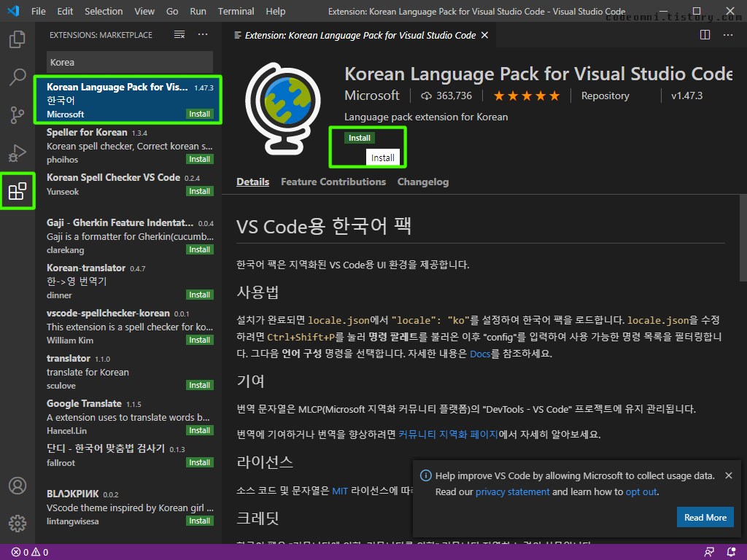Click the details page vertical scrollbar
This screenshot has width=747, height=560.
(x=743, y=238)
